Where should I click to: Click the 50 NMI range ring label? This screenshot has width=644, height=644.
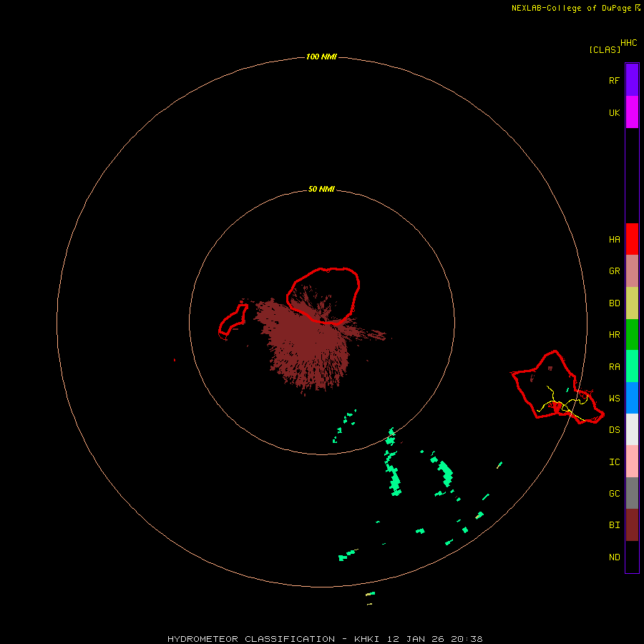point(321,189)
